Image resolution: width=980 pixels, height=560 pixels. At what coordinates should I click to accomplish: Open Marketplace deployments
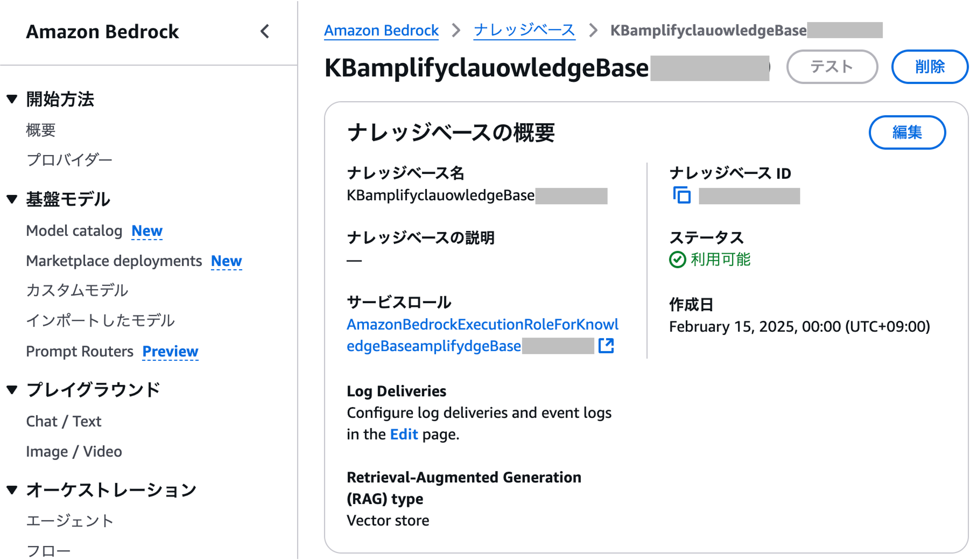point(114,261)
